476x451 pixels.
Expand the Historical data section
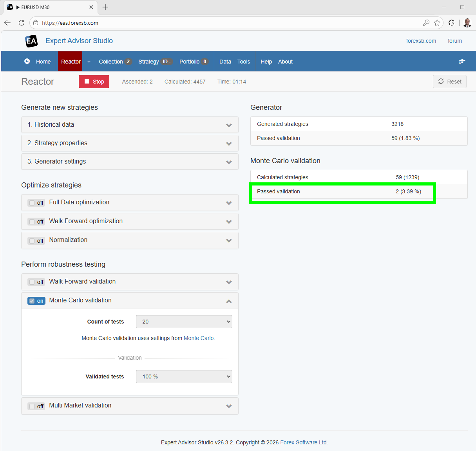[129, 125]
